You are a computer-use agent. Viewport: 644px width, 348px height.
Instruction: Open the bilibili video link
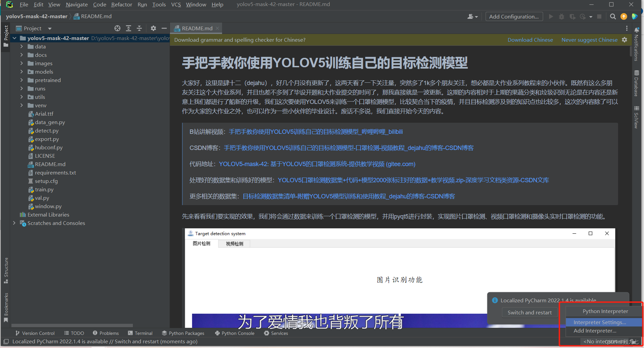click(x=316, y=132)
